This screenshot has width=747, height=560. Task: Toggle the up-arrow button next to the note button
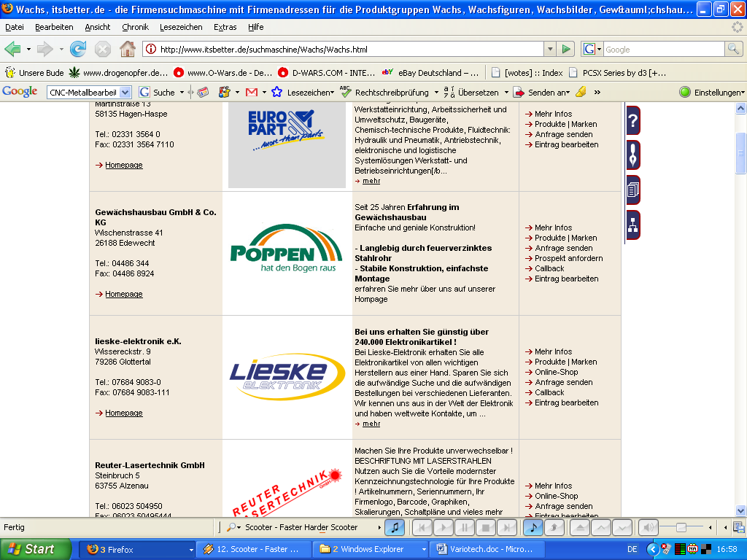tap(554, 527)
